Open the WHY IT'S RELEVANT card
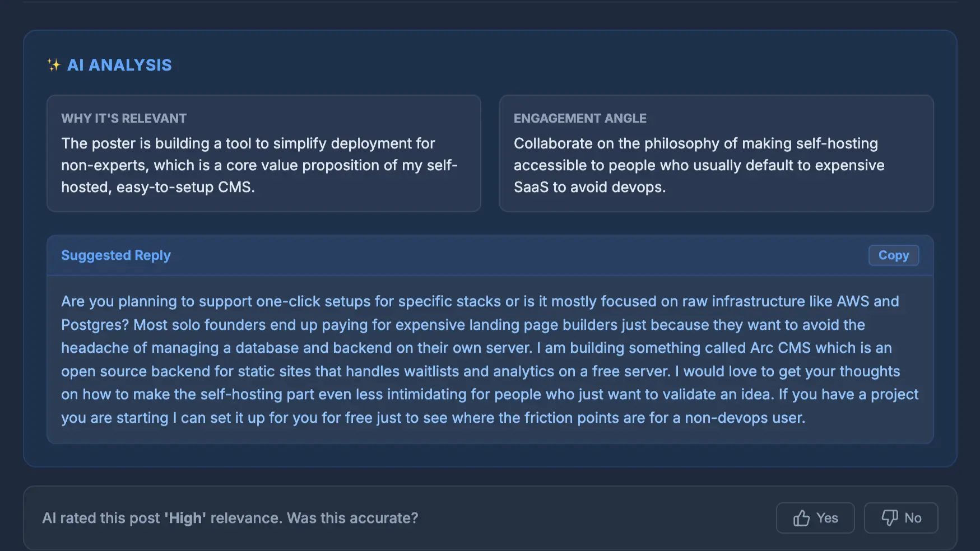Screen dimensions: 980x551 [263, 153]
